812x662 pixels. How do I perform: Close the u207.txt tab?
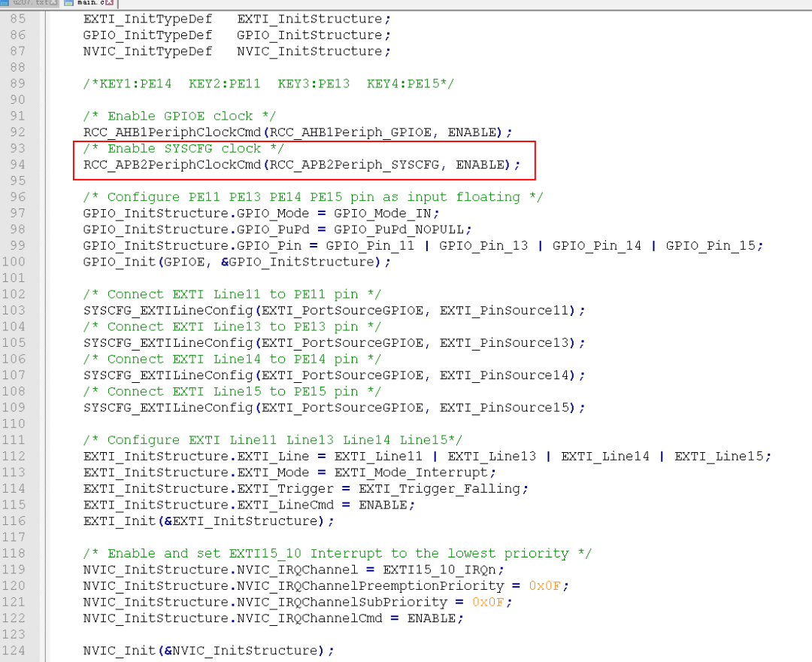[x=53, y=2]
